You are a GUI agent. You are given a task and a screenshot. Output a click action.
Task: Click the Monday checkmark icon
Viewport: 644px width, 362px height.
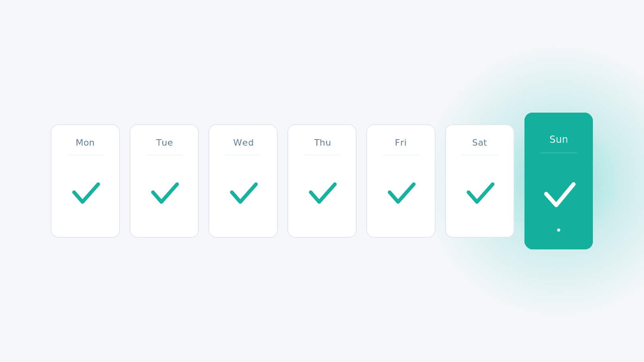[86, 193]
